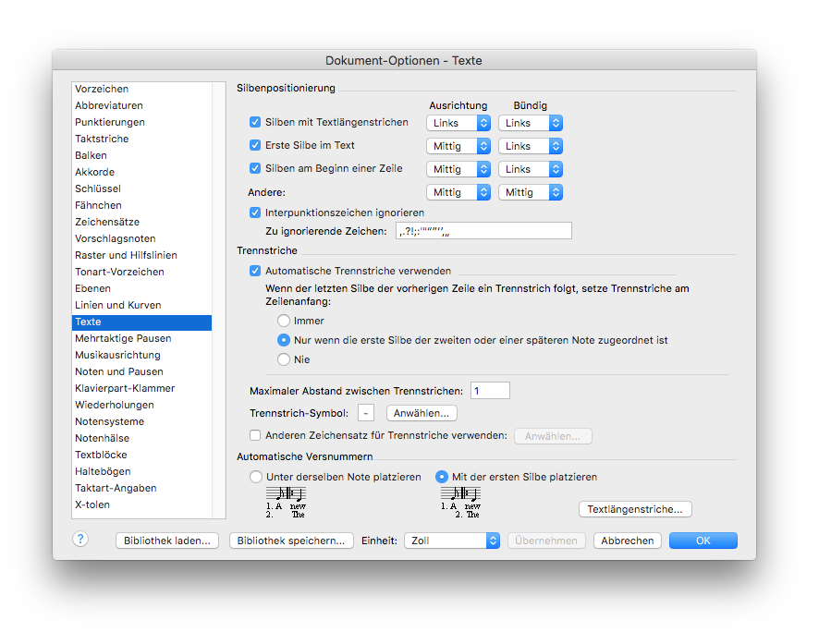Toggle 'Silben am Beginn einer Zeile' checkbox
Image resolution: width=831 pixels, height=644 pixels.
pyautogui.click(x=255, y=168)
